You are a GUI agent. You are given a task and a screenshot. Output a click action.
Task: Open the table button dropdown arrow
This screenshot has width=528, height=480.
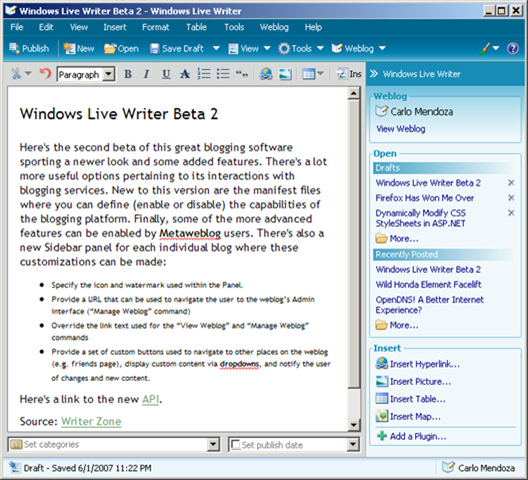tap(320, 73)
